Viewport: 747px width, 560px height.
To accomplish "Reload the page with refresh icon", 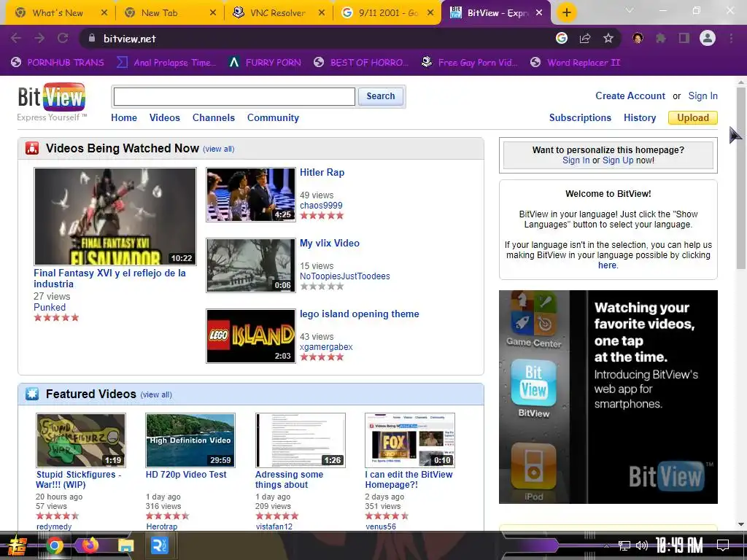I will click(63, 38).
